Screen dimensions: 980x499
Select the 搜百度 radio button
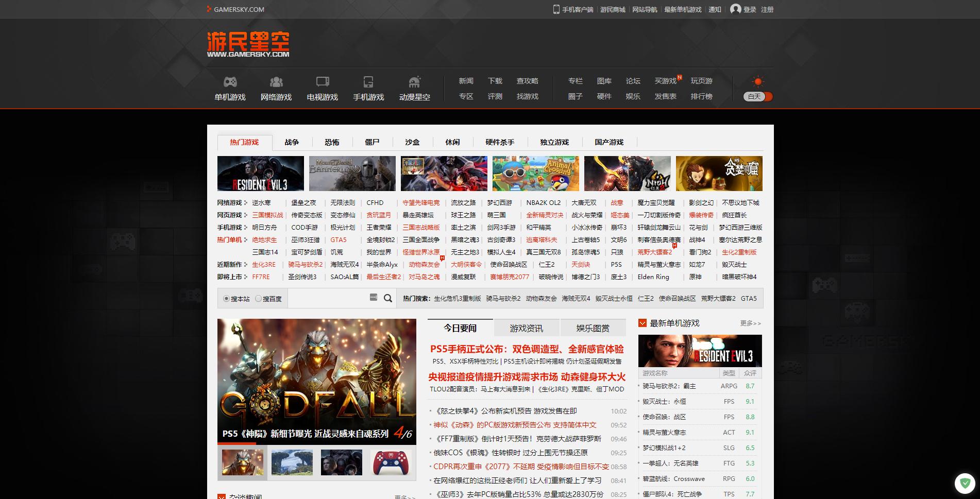pyautogui.click(x=259, y=299)
